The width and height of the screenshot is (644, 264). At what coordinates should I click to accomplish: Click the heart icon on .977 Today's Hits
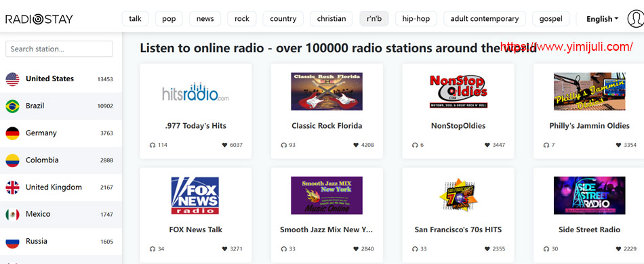224,145
